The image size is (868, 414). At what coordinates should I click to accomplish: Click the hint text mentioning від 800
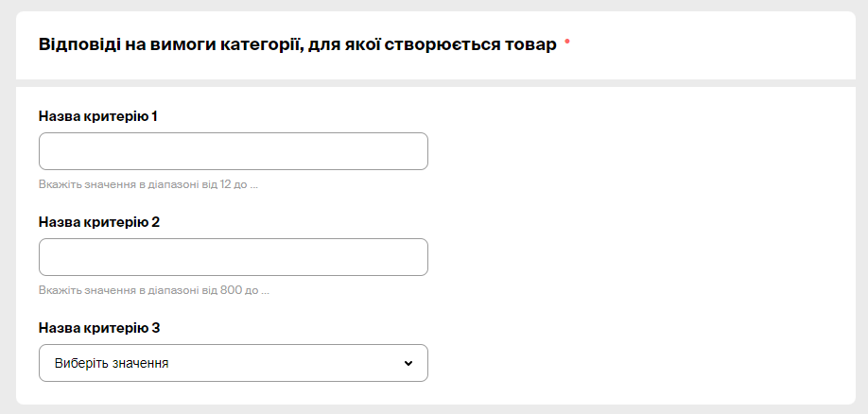coord(154,290)
